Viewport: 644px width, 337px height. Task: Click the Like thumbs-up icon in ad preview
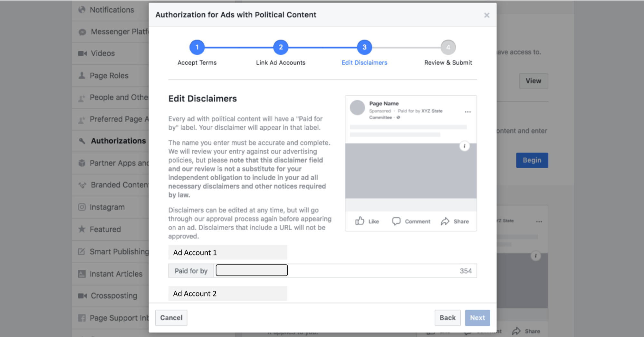point(360,221)
